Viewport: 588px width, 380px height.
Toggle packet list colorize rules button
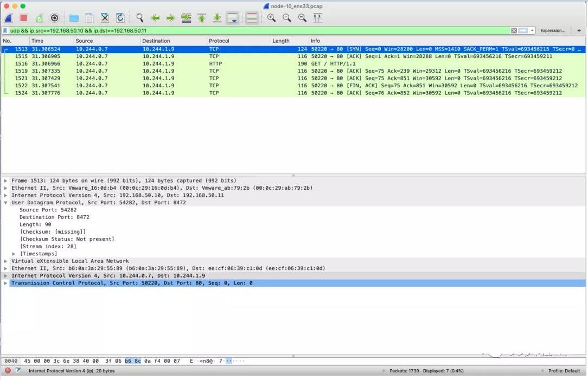point(252,18)
